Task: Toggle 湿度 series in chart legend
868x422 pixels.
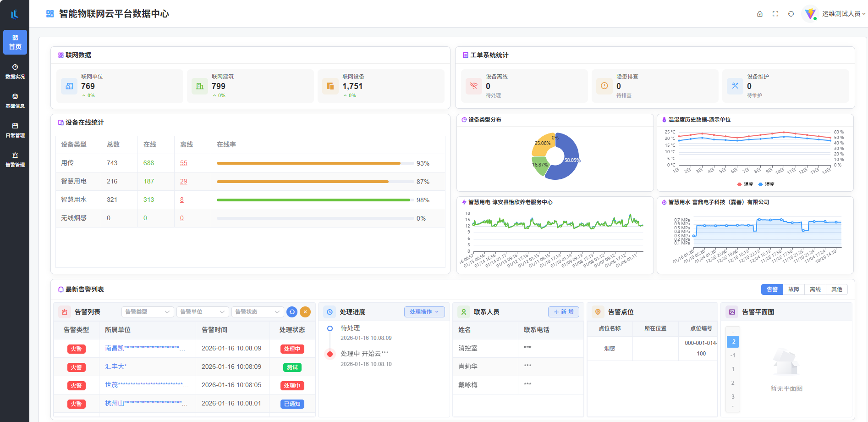Action: tap(766, 184)
